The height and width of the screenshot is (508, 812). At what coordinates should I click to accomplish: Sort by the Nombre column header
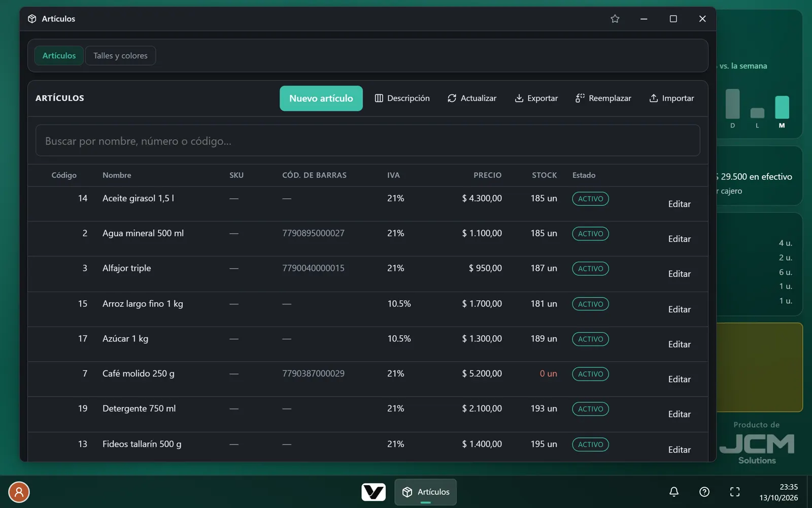point(117,175)
